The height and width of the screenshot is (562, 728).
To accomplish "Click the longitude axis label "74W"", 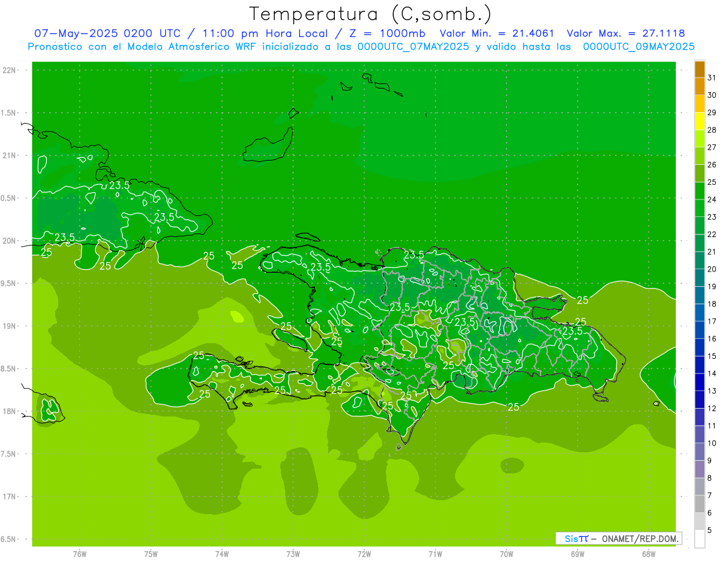I will [x=222, y=554].
